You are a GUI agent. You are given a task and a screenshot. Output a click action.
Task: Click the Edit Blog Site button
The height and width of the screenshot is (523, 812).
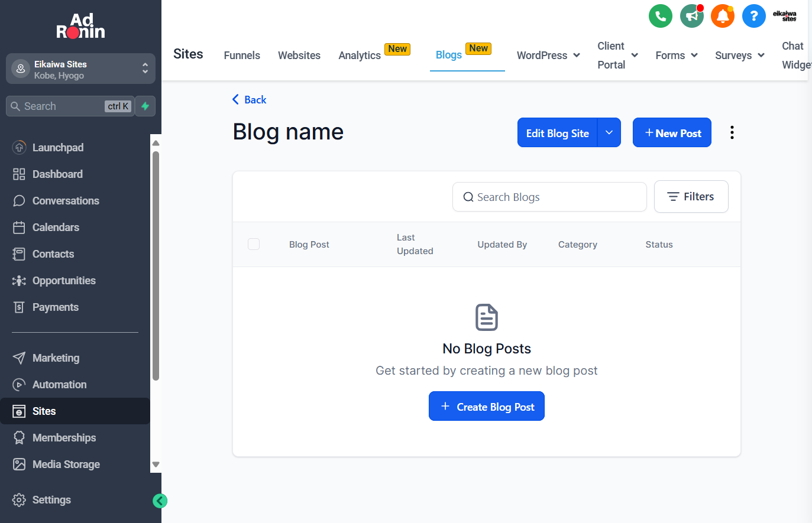558,133
